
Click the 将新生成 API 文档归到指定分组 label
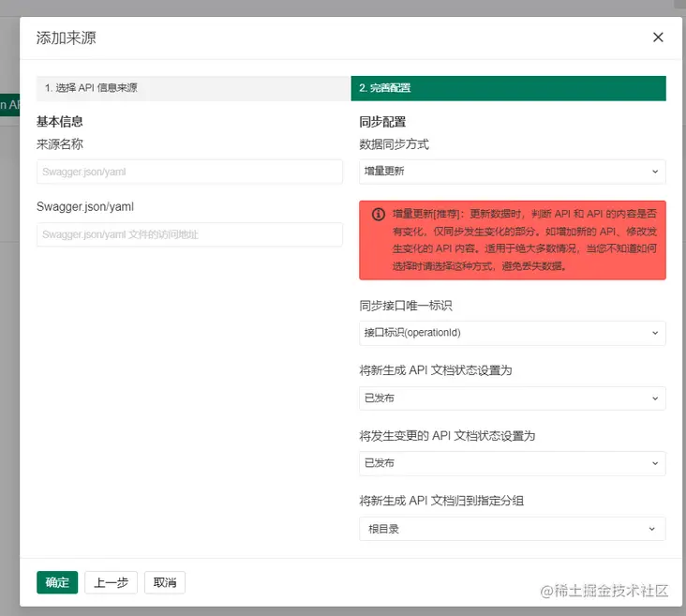click(x=441, y=501)
